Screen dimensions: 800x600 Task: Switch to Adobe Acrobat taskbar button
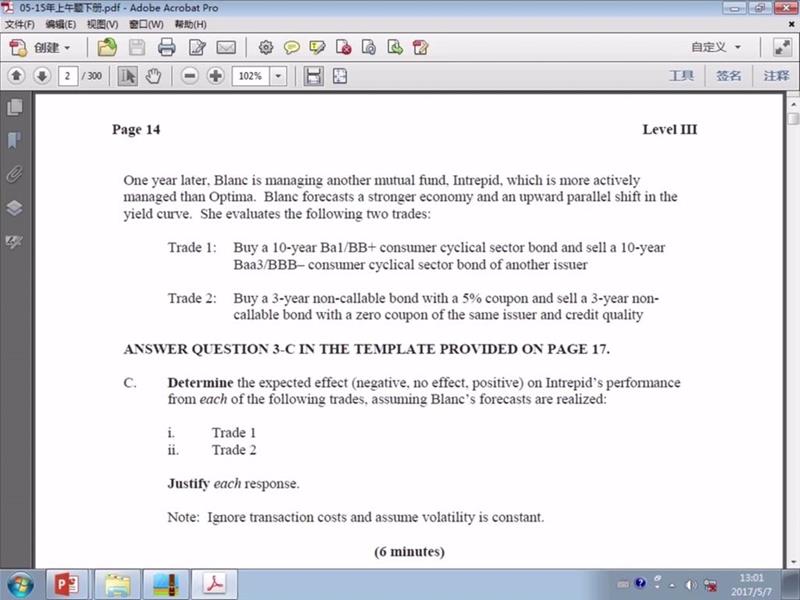214,585
